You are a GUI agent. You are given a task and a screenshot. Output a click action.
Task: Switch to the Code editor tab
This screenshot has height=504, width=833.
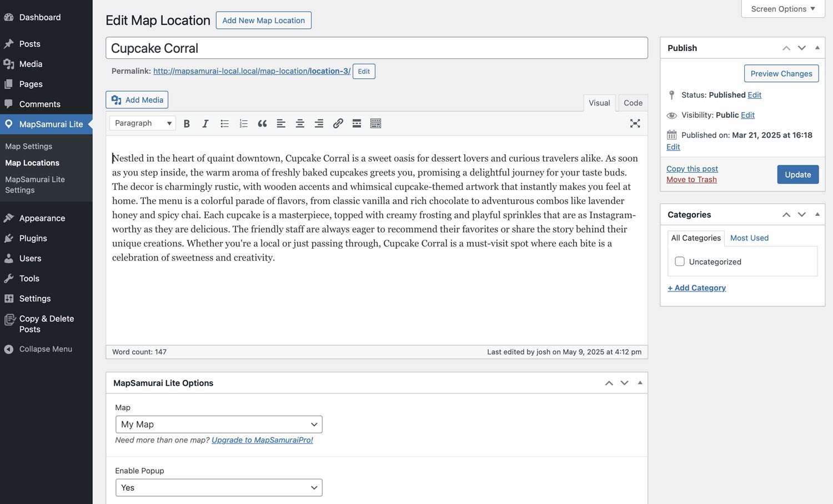coord(633,103)
